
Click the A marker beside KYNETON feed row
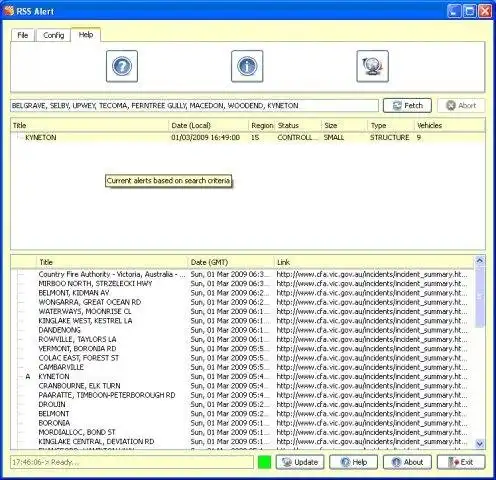28,377
